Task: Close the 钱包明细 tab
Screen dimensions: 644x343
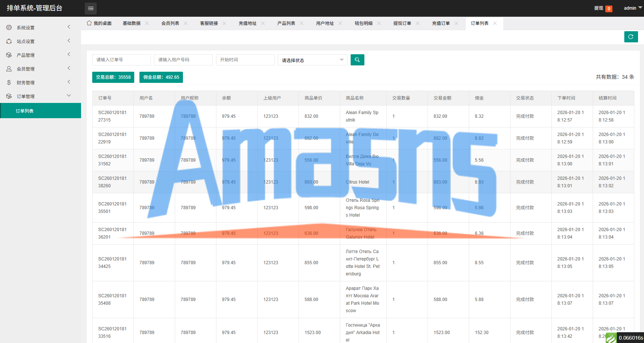Action: click(379, 23)
